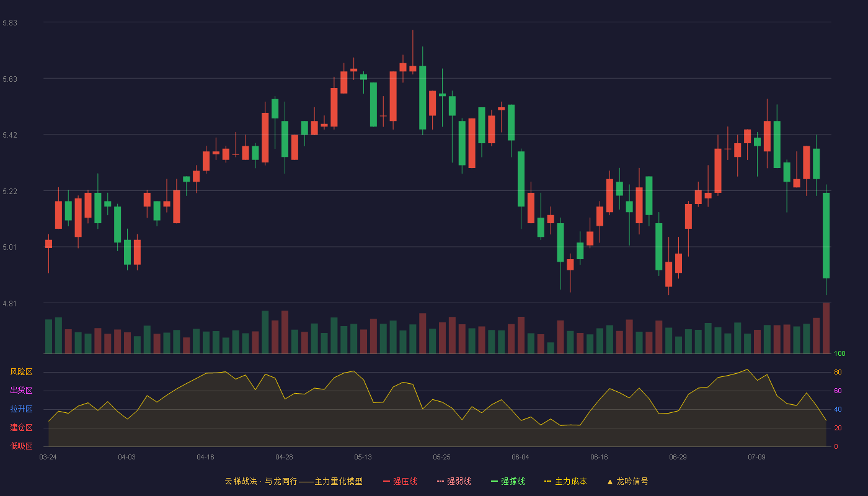Click the 04-03 date label
Image resolution: width=868 pixels, height=496 pixels.
click(x=126, y=457)
